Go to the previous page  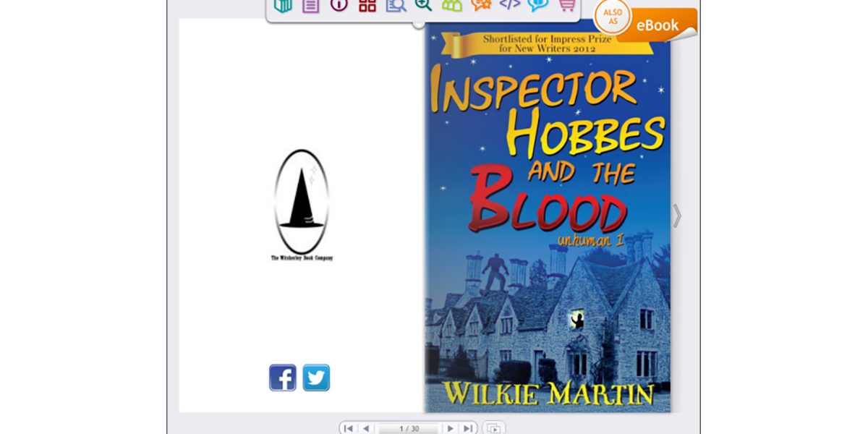pos(366,428)
